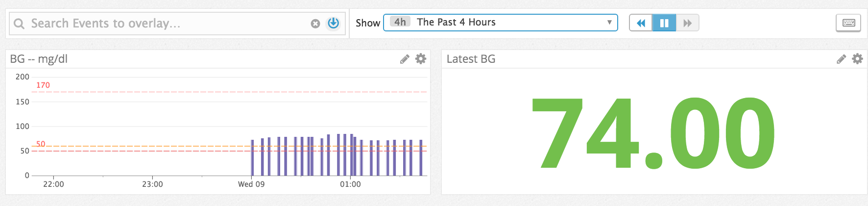Click the bar at 01:00 on graph
This screenshot has height=206, width=868.
click(351, 154)
